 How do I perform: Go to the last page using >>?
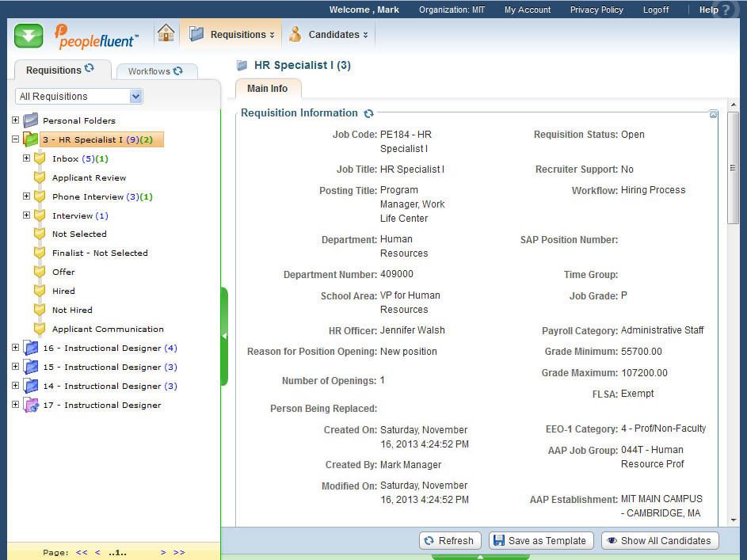178,552
